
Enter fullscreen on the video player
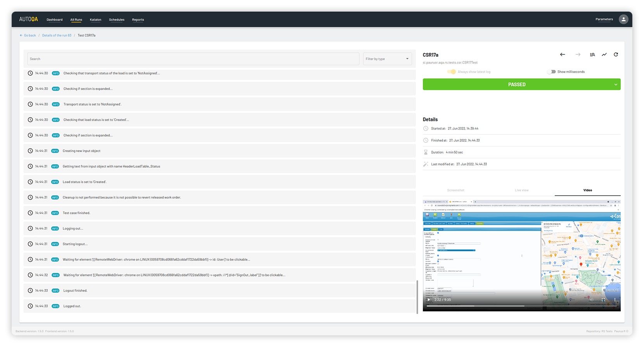point(603,300)
